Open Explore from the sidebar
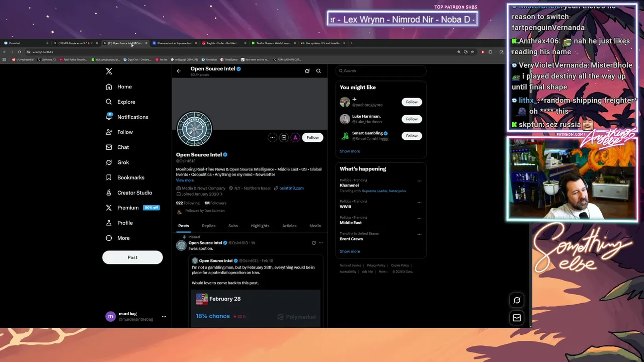 [120, 102]
